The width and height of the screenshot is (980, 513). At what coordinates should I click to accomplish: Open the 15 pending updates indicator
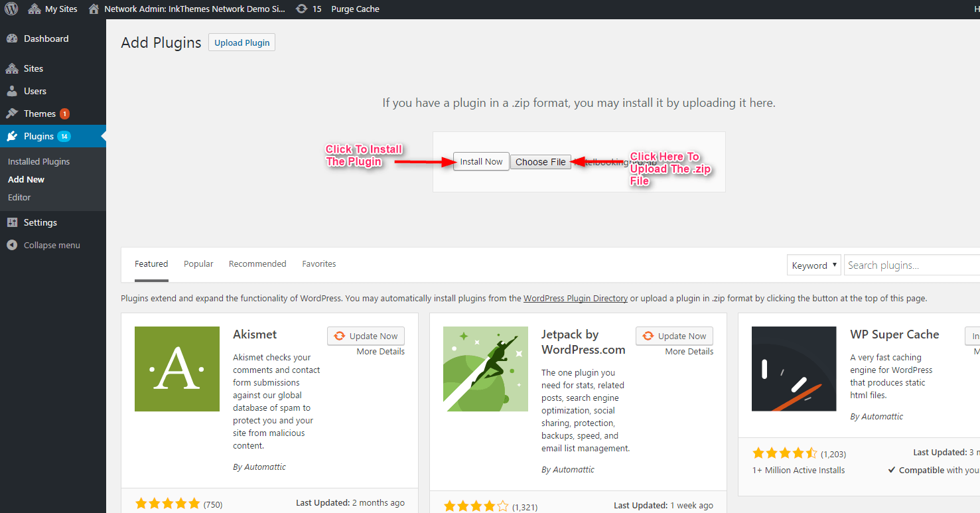[309, 9]
